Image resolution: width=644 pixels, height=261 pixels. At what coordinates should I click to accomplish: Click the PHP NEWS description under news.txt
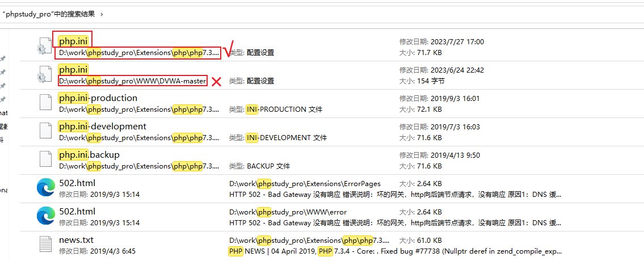coord(395,251)
